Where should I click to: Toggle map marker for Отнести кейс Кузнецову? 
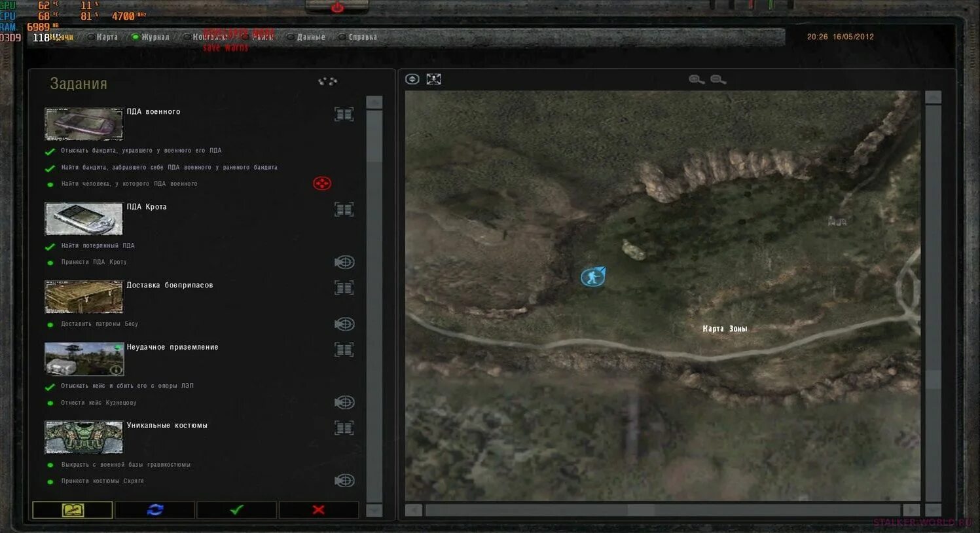(344, 402)
